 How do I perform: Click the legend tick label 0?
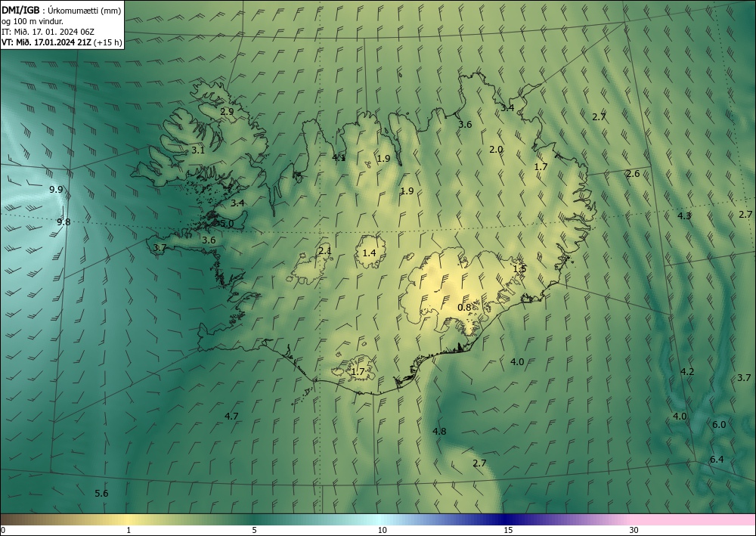point(2,531)
